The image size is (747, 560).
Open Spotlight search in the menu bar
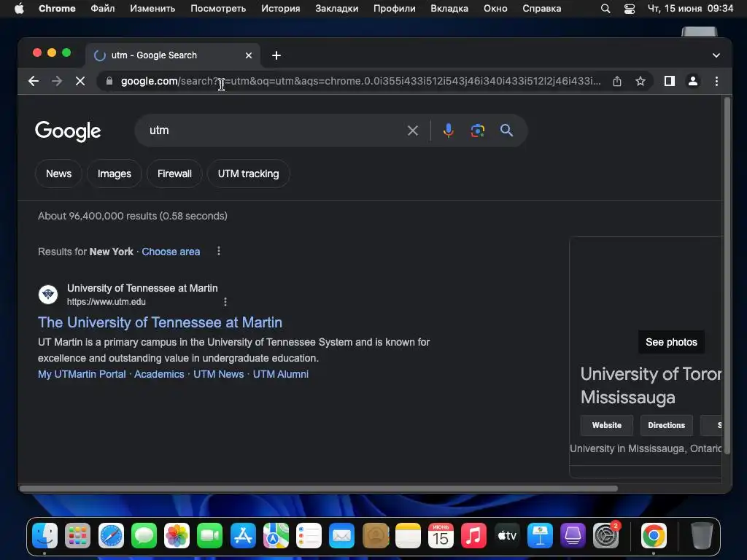[605, 9]
